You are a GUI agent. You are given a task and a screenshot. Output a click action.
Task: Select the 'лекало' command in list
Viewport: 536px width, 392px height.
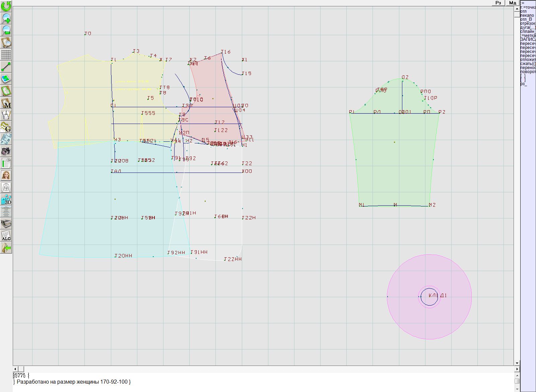pyautogui.click(x=527, y=15)
